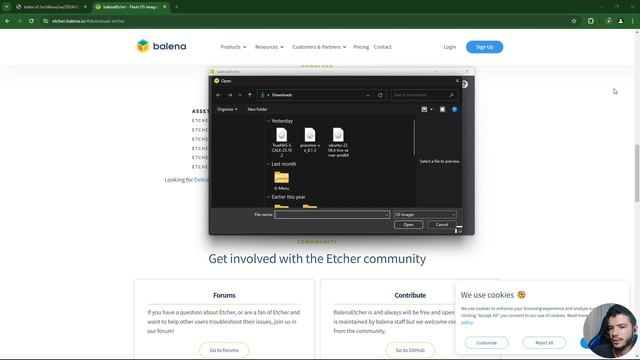This screenshot has width=640, height=360.
Task: Collapse the Last month group
Action: [x=268, y=164]
